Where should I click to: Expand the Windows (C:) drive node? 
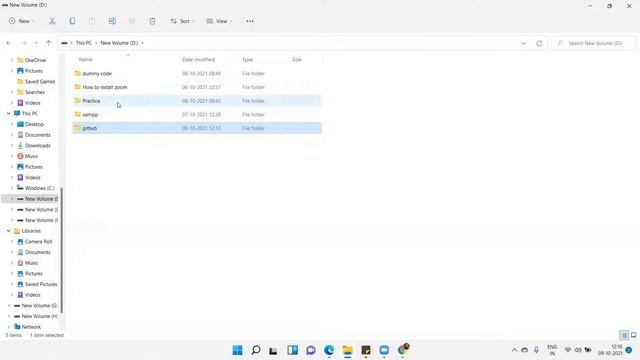pyautogui.click(x=12, y=188)
